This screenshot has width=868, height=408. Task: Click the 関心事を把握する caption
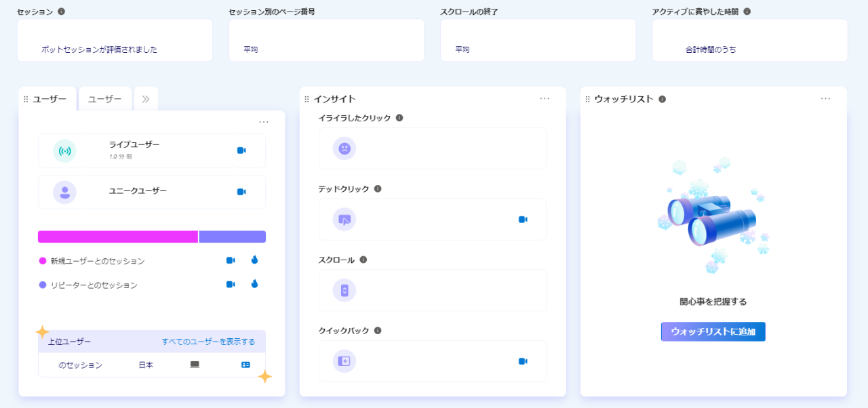point(713,302)
